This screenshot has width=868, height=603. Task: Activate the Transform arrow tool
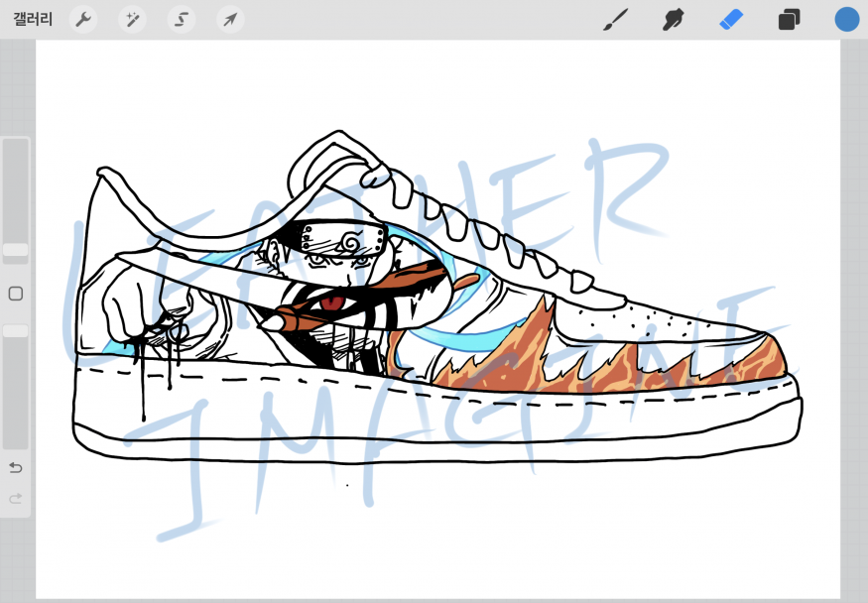(x=230, y=20)
